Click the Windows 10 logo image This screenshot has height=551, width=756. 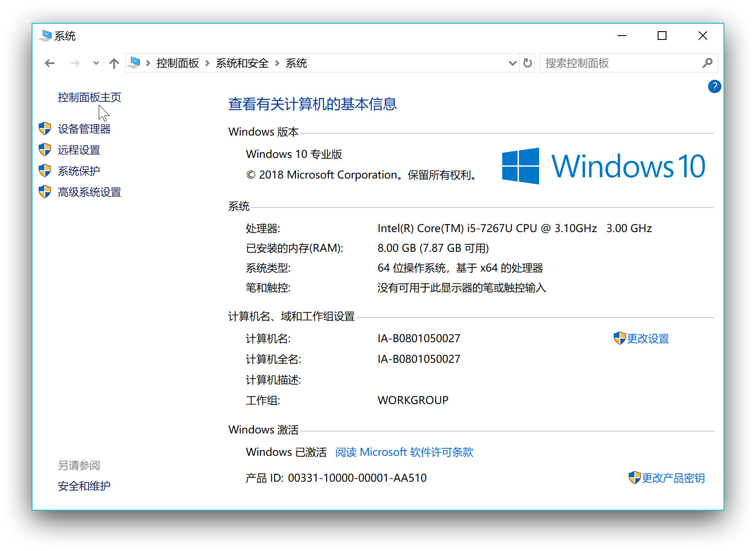pyautogui.click(x=604, y=166)
